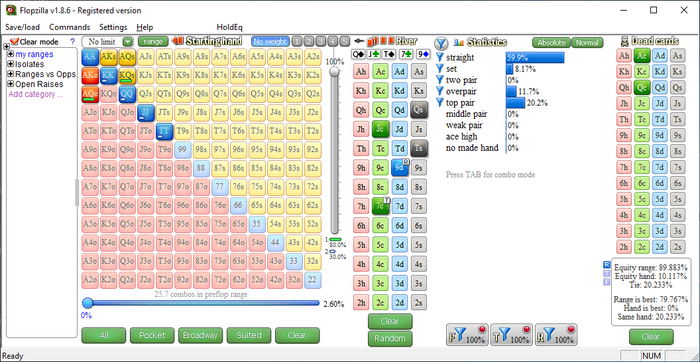Screen dimensions: 700x362
Task: Click the Random board button
Action: (390, 338)
